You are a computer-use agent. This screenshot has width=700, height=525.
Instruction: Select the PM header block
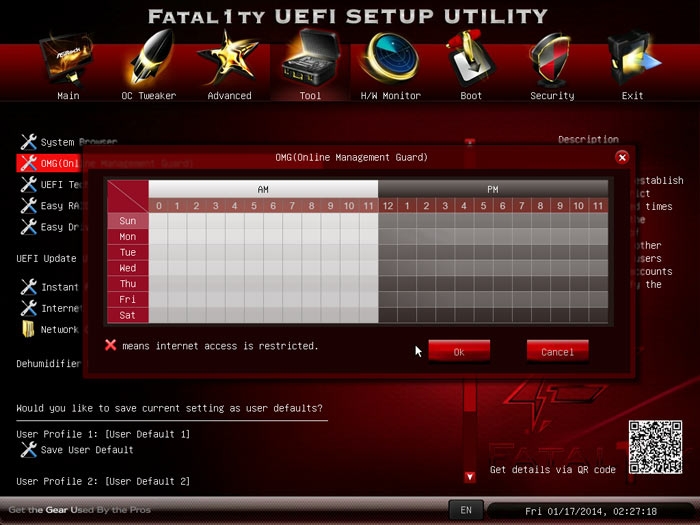pos(493,189)
